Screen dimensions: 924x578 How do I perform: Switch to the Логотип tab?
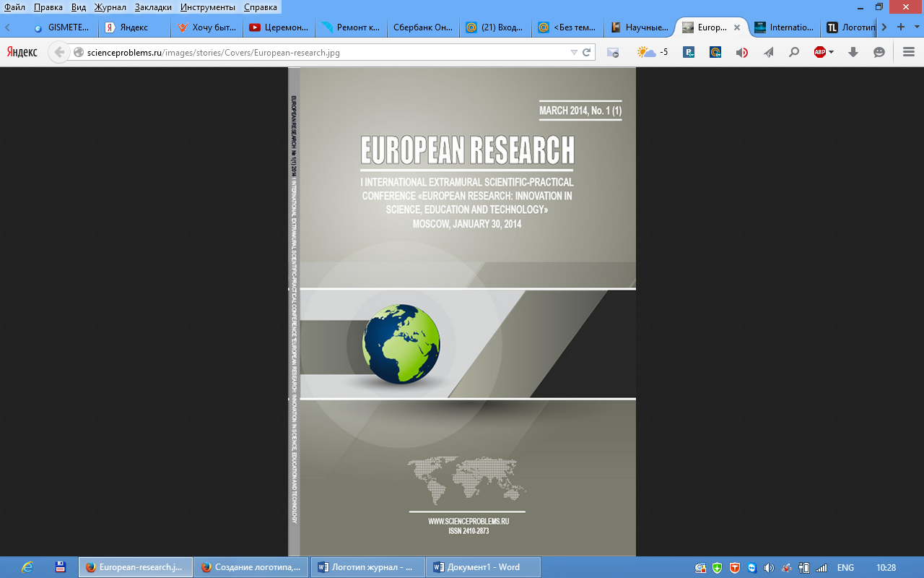click(x=850, y=27)
